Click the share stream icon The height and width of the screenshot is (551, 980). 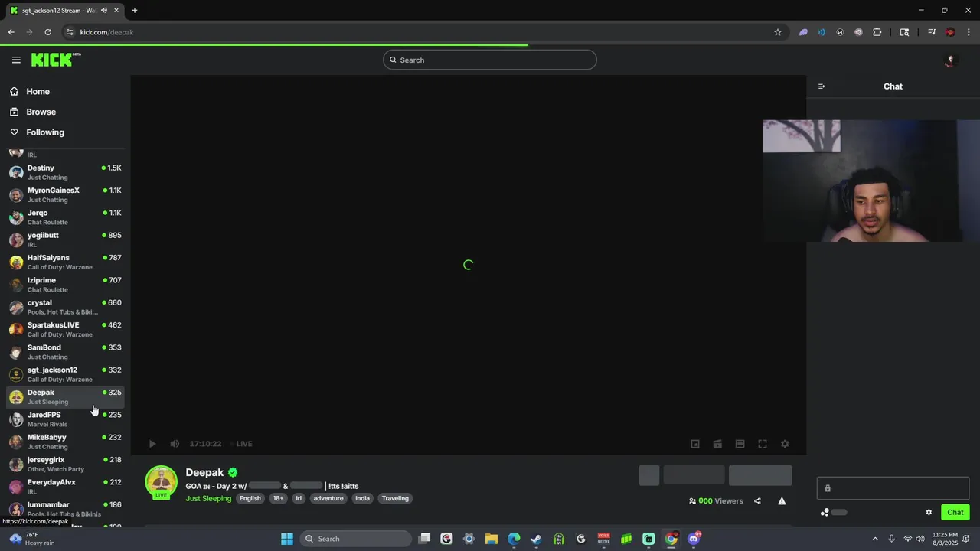pyautogui.click(x=757, y=501)
